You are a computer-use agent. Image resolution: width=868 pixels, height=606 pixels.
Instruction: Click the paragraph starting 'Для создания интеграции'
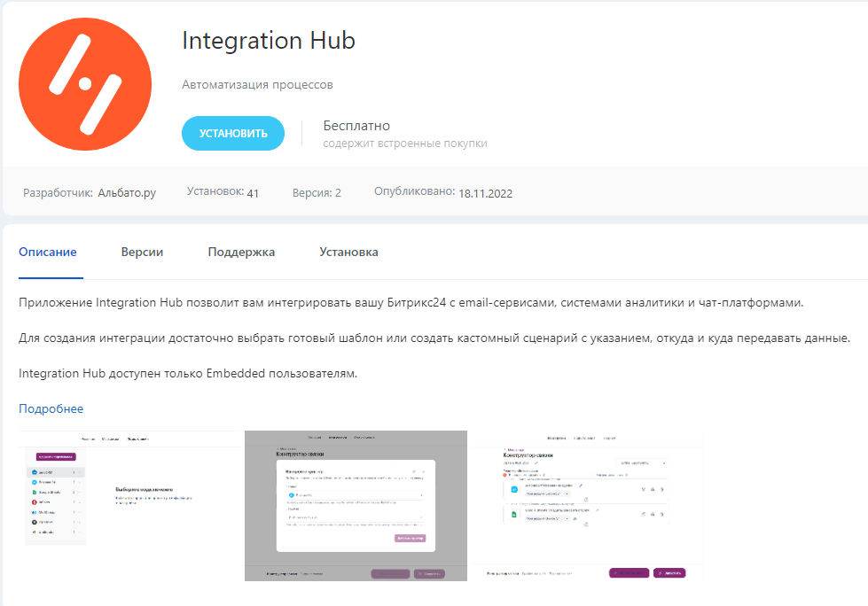pyautogui.click(x=434, y=338)
